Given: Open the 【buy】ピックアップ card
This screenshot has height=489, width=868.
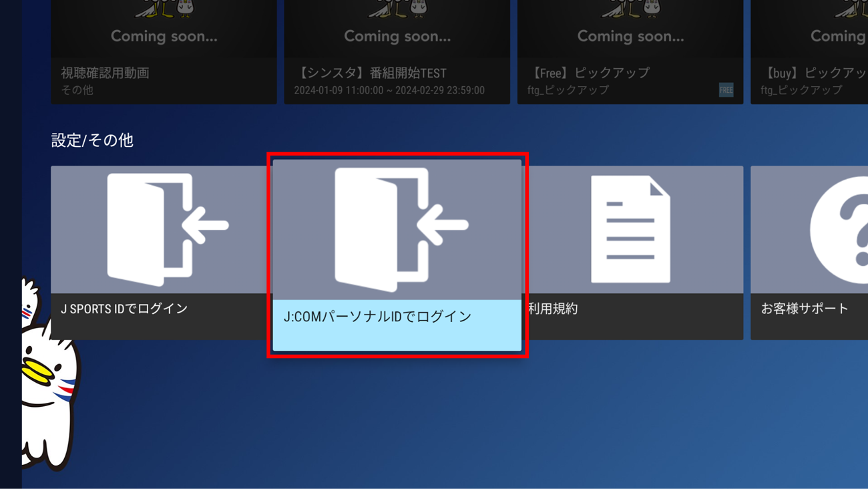Looking at the screenshot, I should (809, 52).
